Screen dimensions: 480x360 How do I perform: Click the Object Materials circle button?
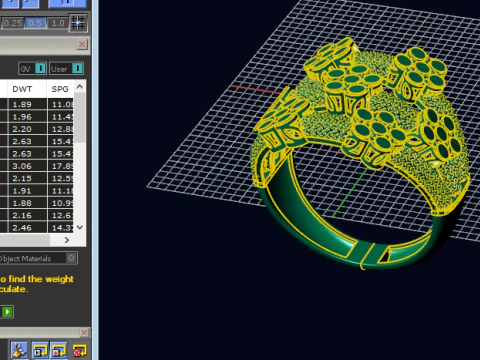coord(71,258)
